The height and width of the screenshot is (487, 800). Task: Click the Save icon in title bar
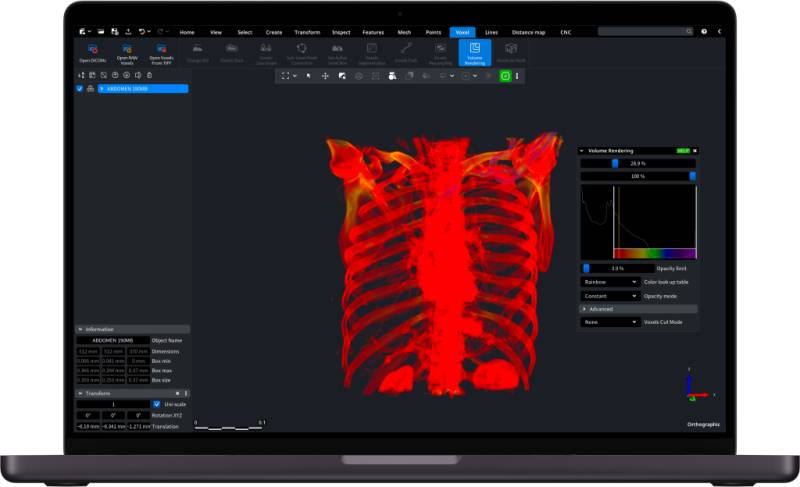[x=114, y=32]
